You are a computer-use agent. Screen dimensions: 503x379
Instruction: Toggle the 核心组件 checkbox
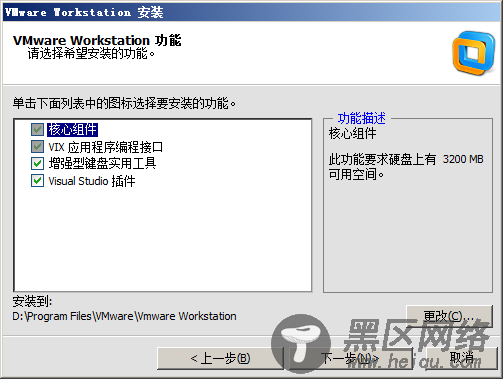pos(37,129)
